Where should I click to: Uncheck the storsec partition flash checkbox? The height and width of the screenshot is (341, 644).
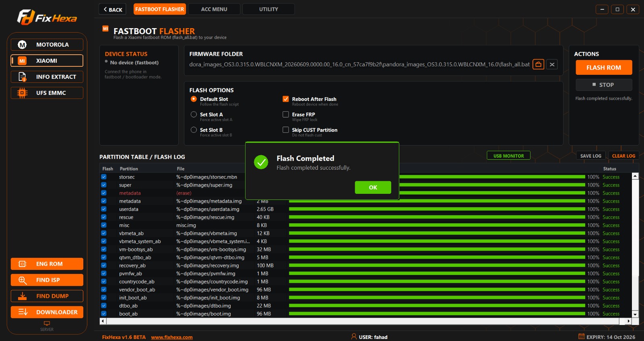[104, 177]
